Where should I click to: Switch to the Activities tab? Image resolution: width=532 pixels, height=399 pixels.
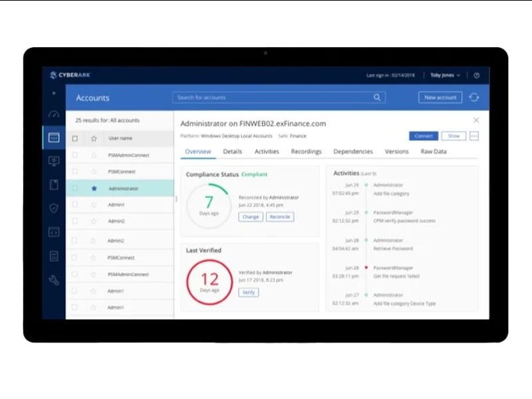pos(267,152)
